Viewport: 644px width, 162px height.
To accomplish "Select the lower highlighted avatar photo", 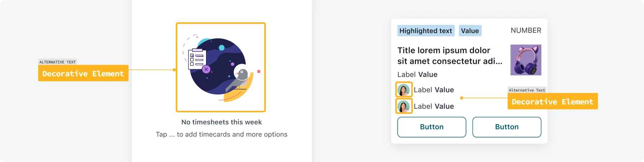I will pyautogui.click(x=404, y=106).
